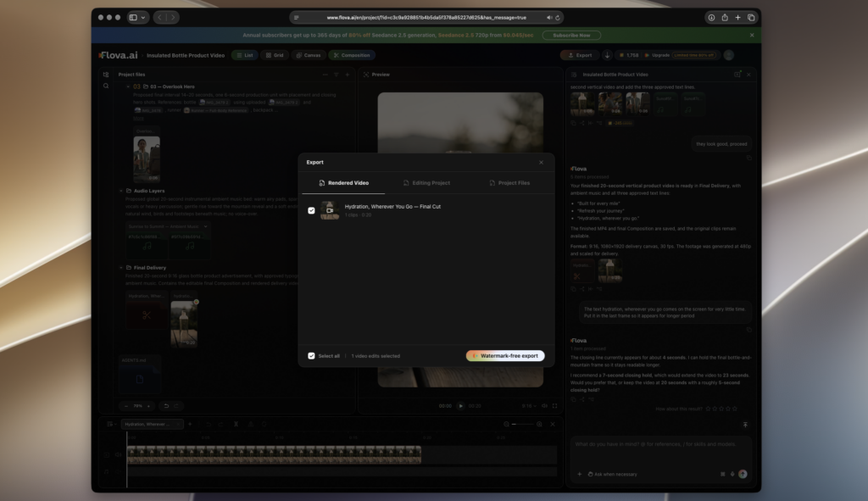868x501 pixels.
Task: Open search in the Project files sidebar
Action: tap(106, 86)
